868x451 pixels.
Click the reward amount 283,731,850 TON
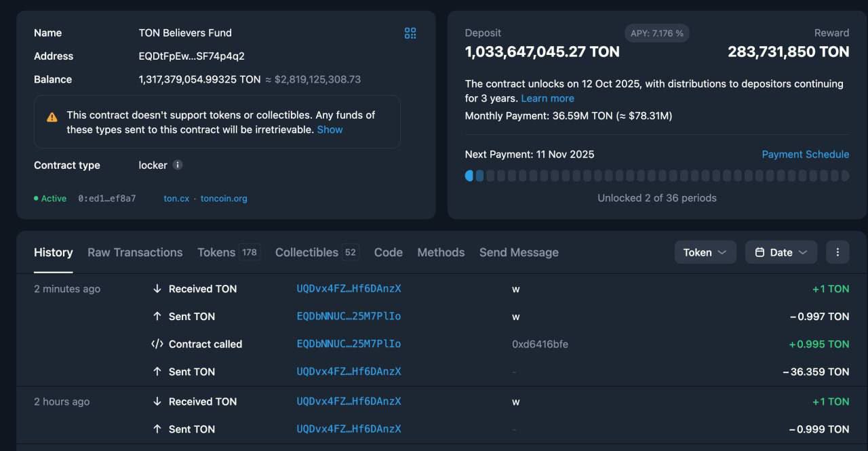[789, 52]
